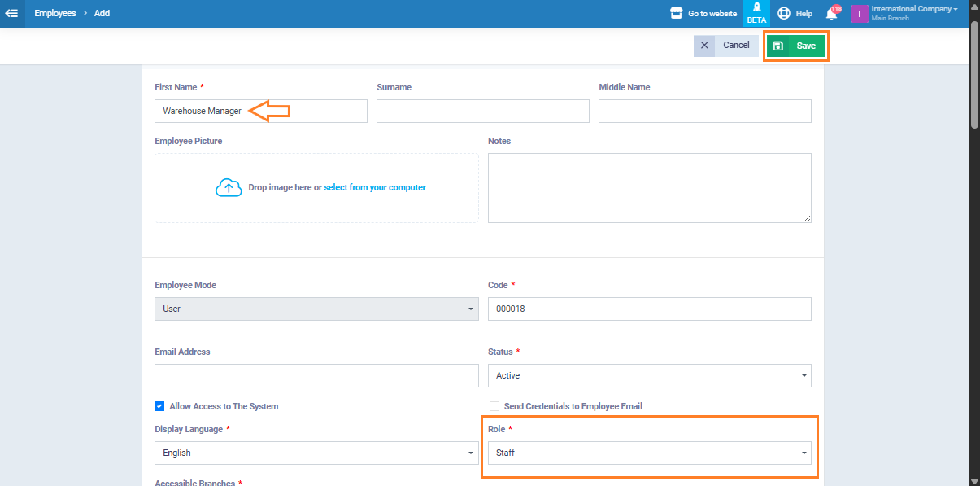Uncheck Allow Access to The System
The width and height of the screenshot is (980, 486).
pyautogui.click(x=159, y=406)
